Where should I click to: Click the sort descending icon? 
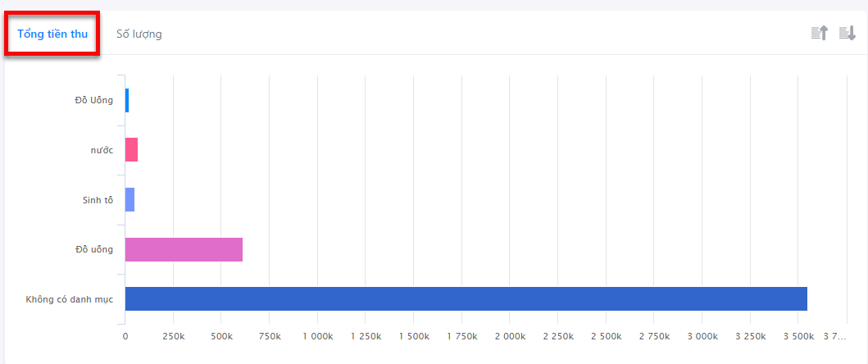[x=848, y=34]
